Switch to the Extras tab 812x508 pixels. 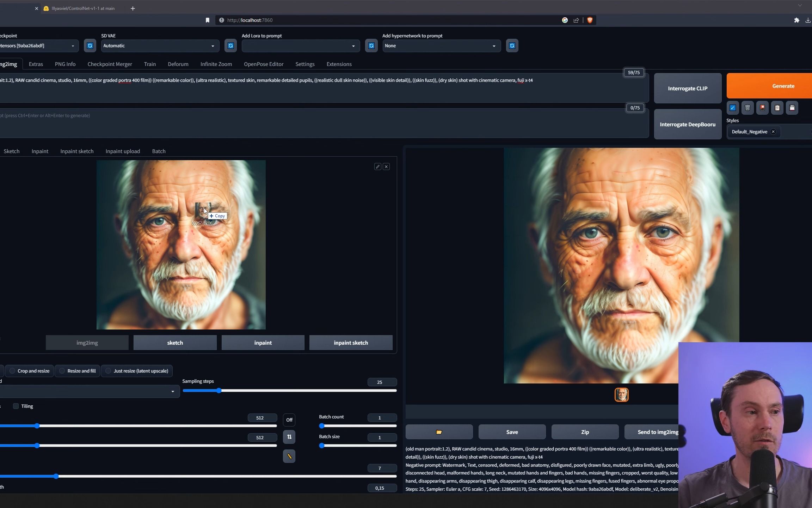click(36, 64)
